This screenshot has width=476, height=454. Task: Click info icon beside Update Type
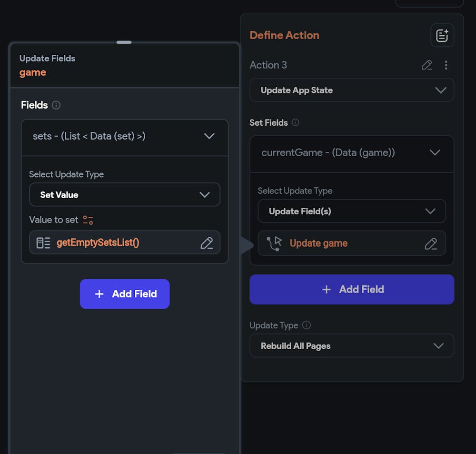(307, 325)
